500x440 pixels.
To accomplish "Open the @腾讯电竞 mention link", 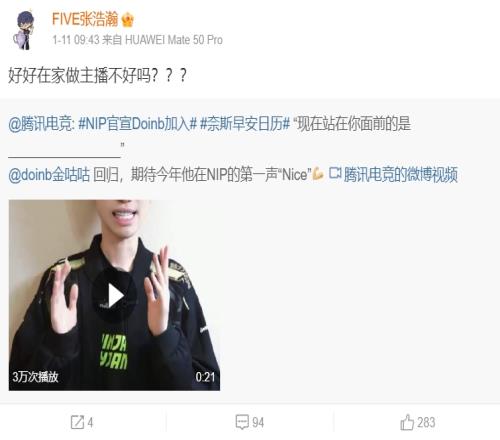I will click(40, 124).
